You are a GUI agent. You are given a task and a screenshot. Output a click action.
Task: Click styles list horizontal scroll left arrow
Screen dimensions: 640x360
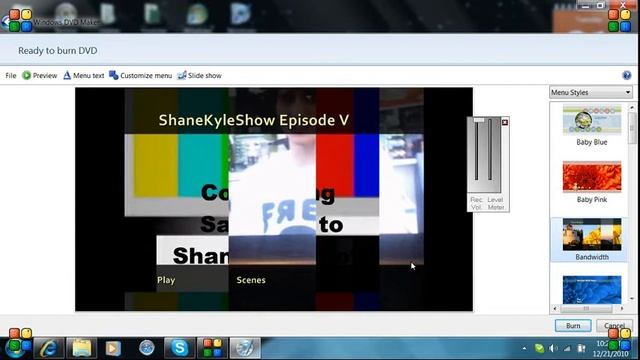click(555, 309)
